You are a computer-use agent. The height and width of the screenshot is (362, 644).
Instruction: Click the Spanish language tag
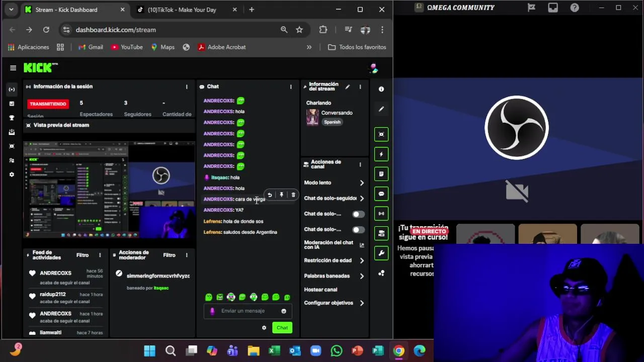[x=332, y=122]
